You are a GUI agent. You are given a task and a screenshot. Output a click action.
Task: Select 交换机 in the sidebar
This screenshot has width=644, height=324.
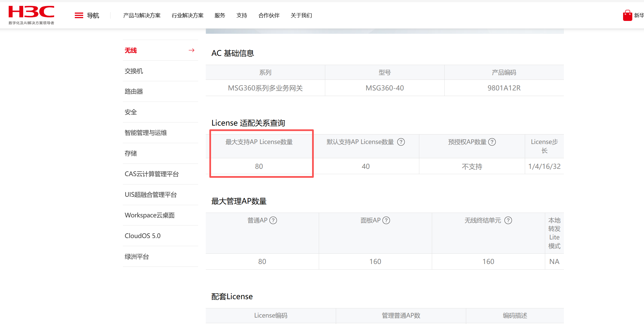134,71
